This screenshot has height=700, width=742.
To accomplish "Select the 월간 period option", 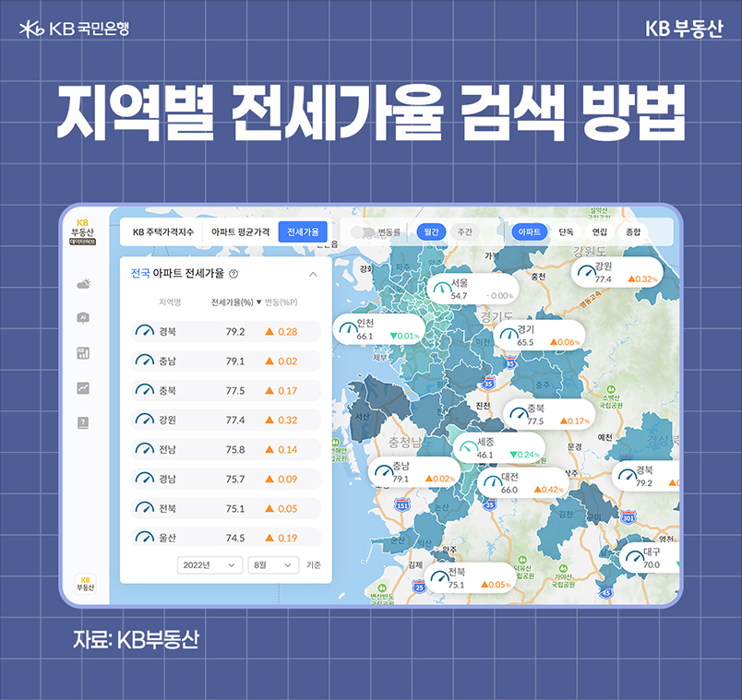I will [x=431, y=231].
